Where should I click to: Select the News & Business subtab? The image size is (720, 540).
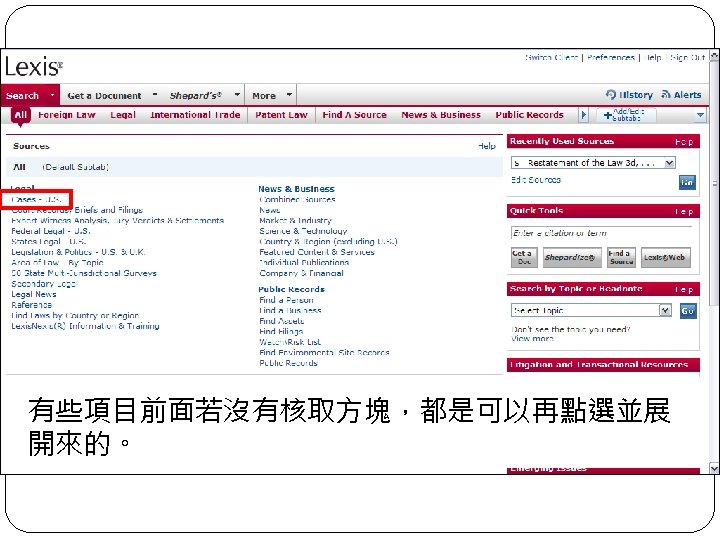click(441, 115)
